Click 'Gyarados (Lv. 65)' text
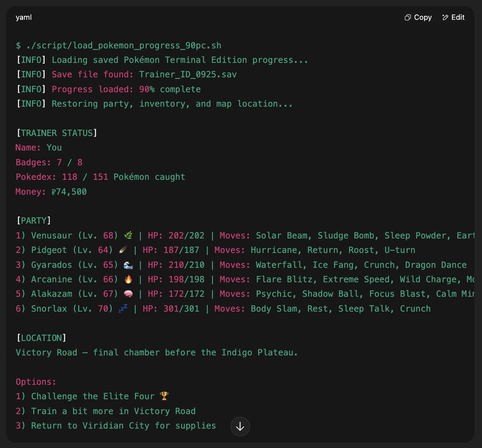The width and height of the screenshot is (482, 448). (x=75, y=265)
